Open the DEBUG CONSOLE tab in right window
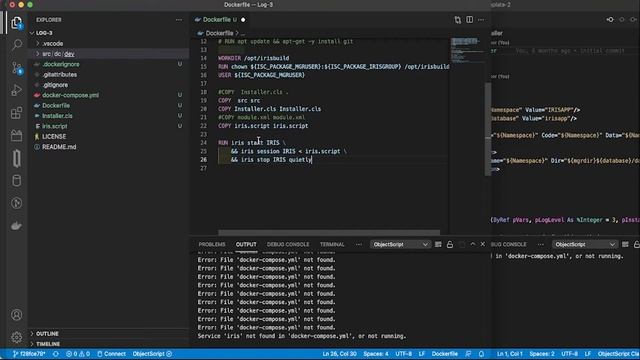Viewport: 640px width, 360px height. [509, 244]
